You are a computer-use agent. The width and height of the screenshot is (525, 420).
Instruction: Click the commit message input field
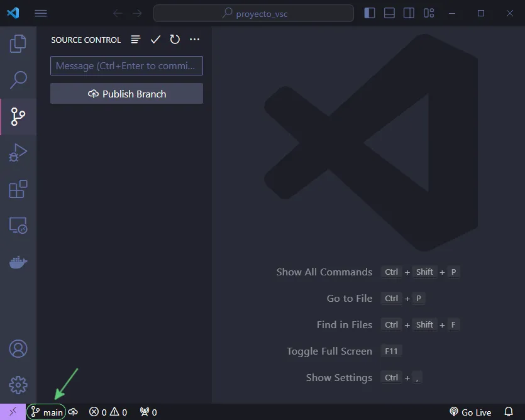pyautogui.click(x=126, y=66)
